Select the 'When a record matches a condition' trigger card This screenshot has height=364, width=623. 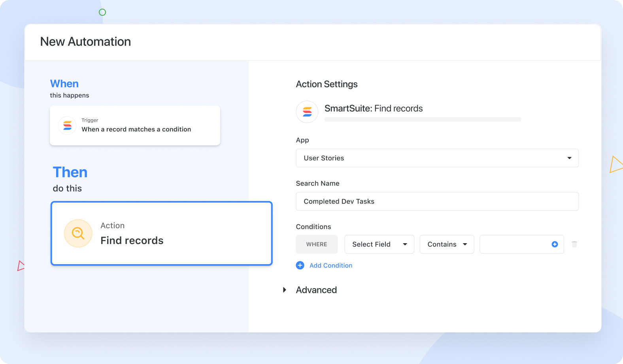click(x=135, y=126)
